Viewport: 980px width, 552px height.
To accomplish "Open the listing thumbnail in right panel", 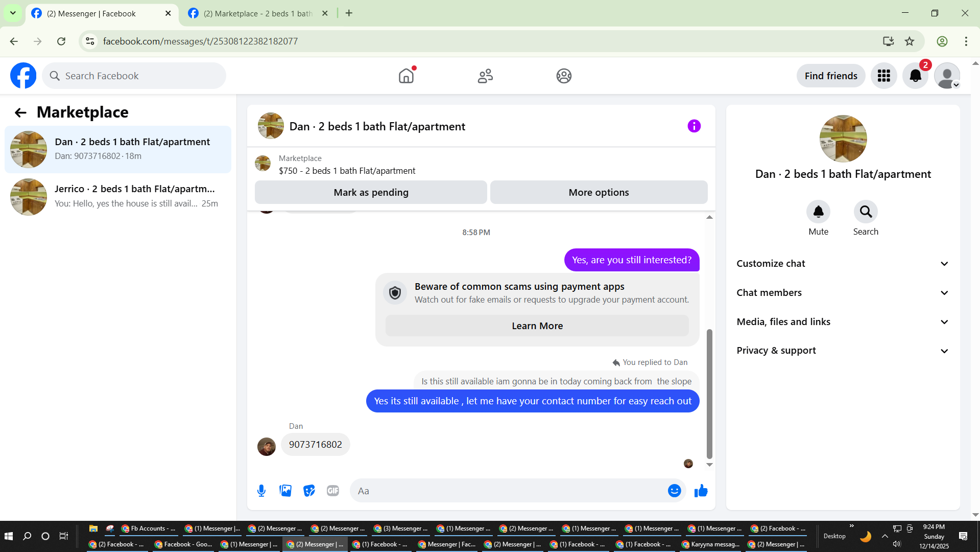I will tap(843, 139).
